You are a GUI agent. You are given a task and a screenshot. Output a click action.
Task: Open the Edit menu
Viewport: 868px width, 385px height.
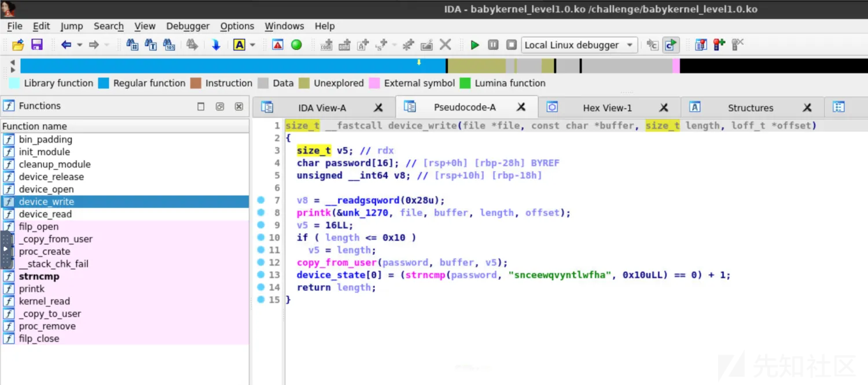pyautogui.click(x=41, y=26)
